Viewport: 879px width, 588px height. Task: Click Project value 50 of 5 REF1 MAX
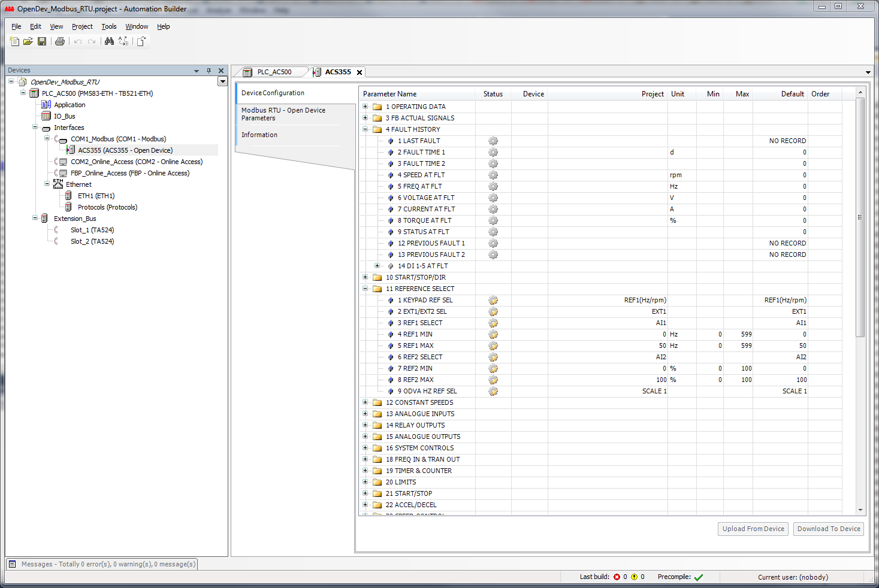(x=662, y=345)
